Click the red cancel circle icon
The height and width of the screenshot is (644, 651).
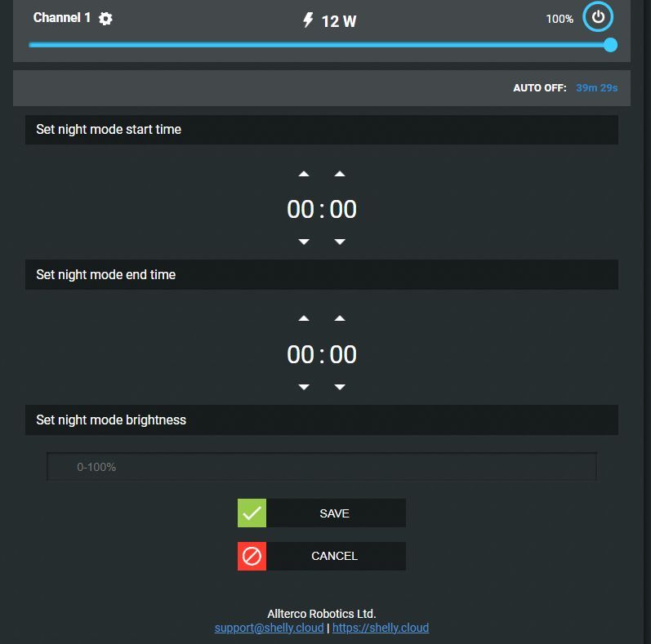(252, 556)
